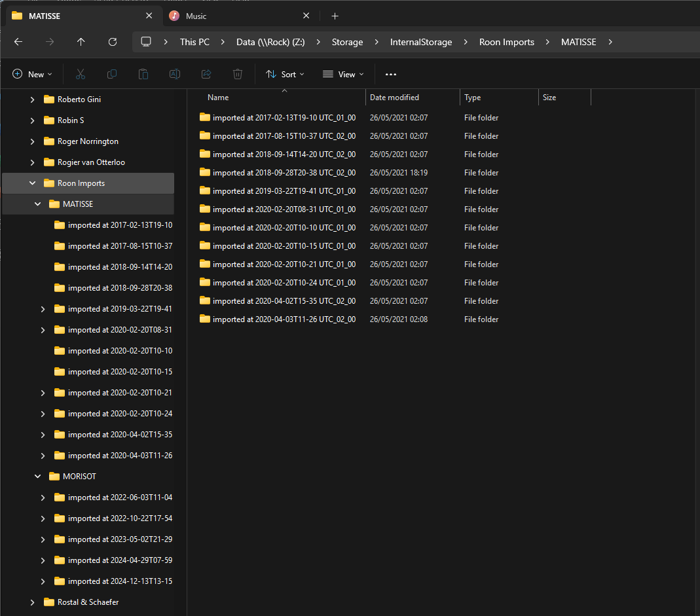Expand the Roberto Gini tree node
This screenshot has height=616, width=700.
[x=32, y=100]
